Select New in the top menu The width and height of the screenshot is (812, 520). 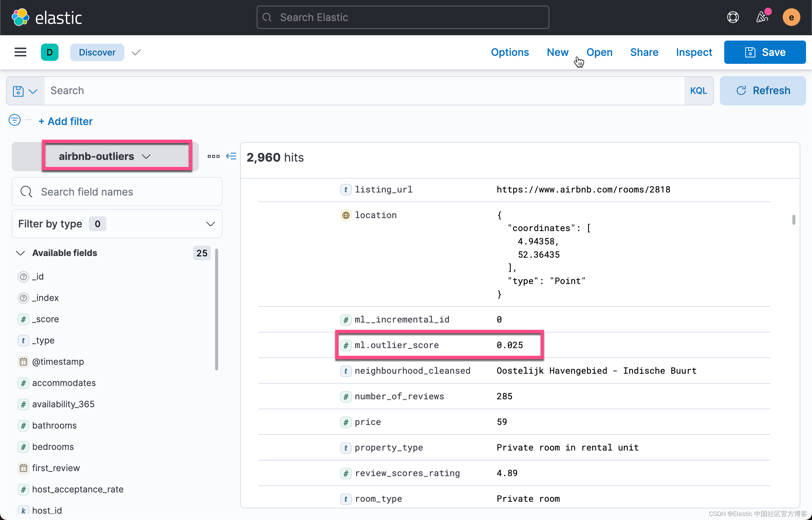click(557, 52)
